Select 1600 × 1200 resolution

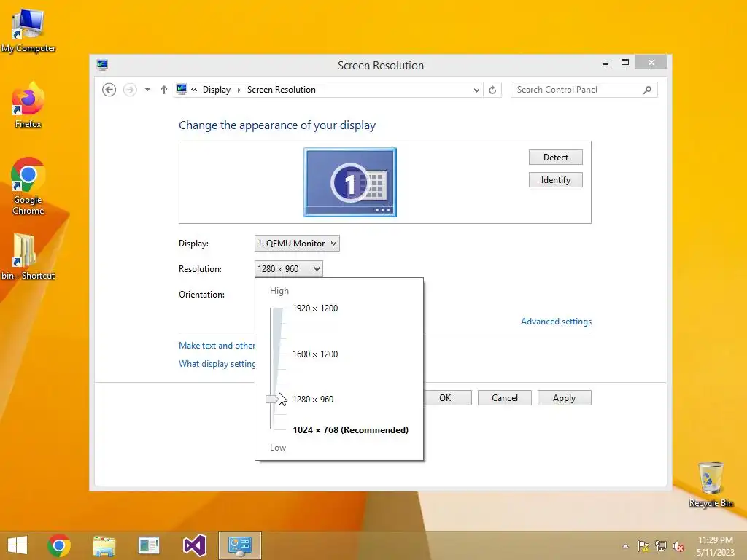(315, 354)
